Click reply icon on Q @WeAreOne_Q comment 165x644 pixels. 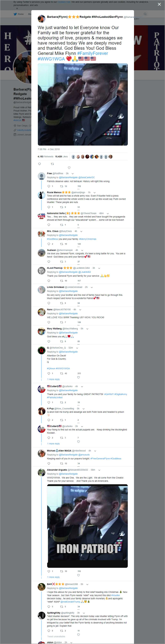49,373
